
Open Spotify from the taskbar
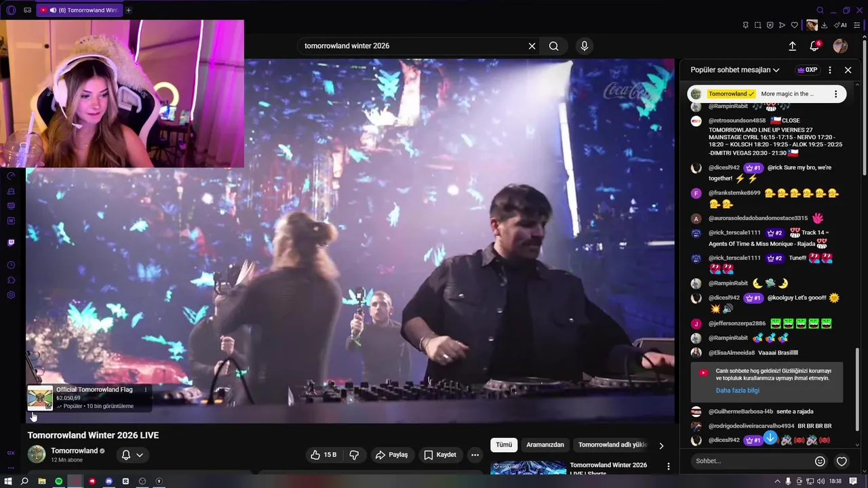coord(58,481)
